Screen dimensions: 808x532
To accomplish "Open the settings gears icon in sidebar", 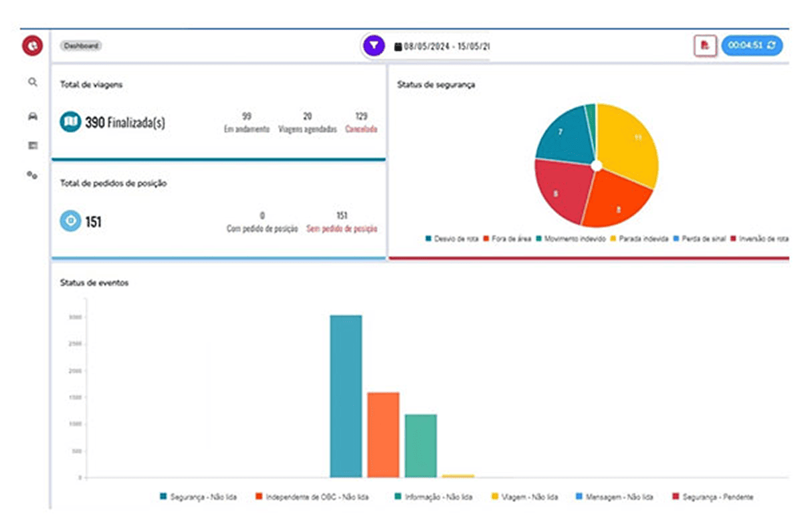I will click(32, 175).
